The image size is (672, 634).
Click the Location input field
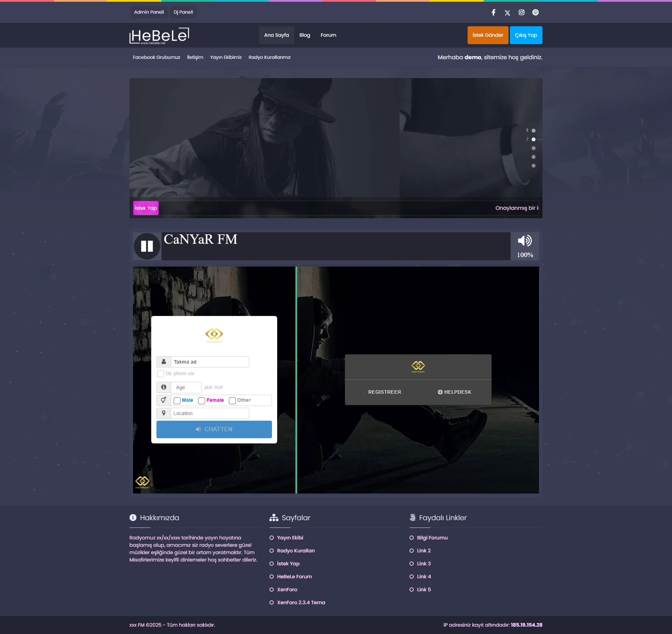pos(210,413)
